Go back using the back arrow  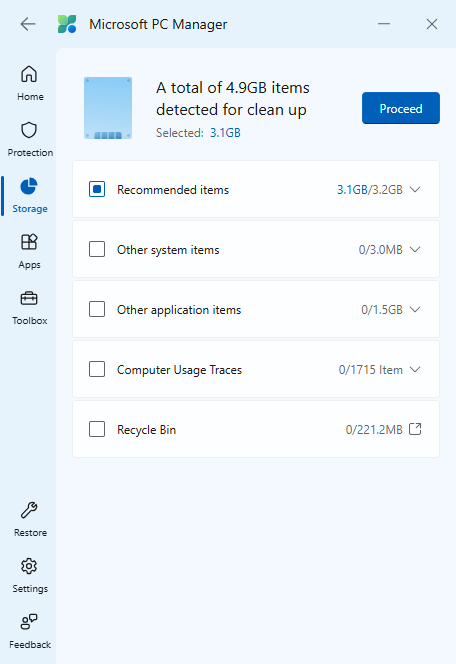click(28, 24)
